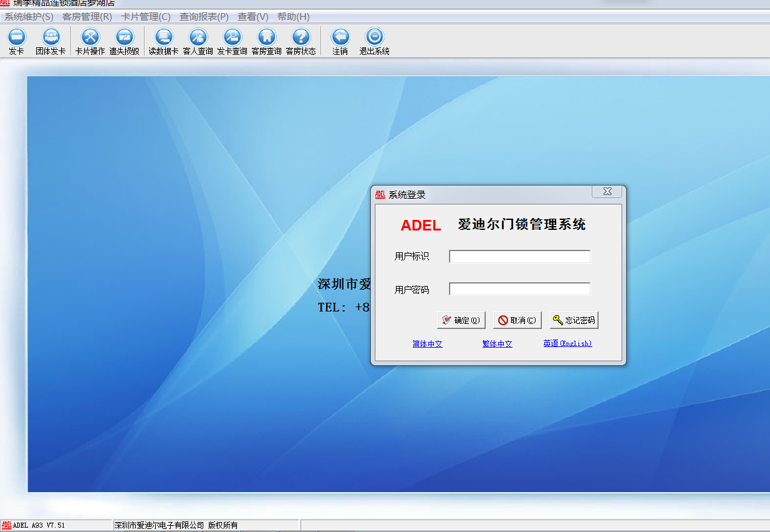Viewport: 770px width, 532px height.
Task: Click 退出系统 to exit the system
Action: click(375, 42)
